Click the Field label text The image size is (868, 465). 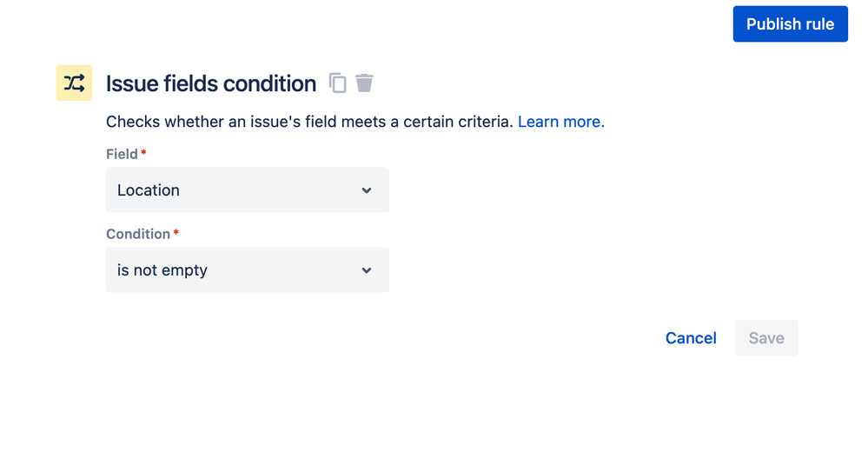point(122,154)
